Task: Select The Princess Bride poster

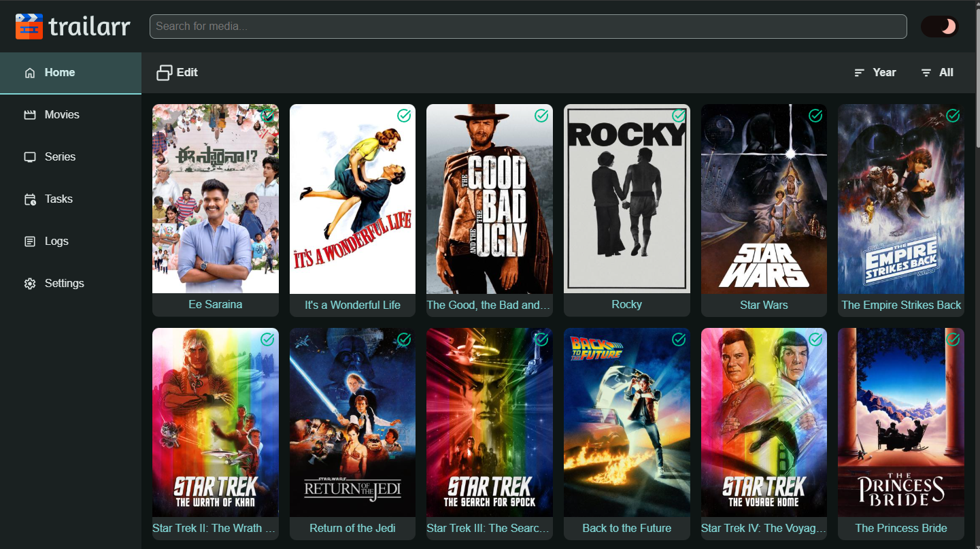Action: [x=901, y=422]
